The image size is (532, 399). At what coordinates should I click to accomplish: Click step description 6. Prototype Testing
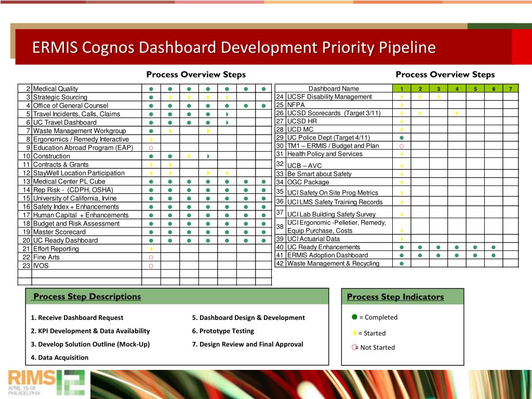(223, 331)
